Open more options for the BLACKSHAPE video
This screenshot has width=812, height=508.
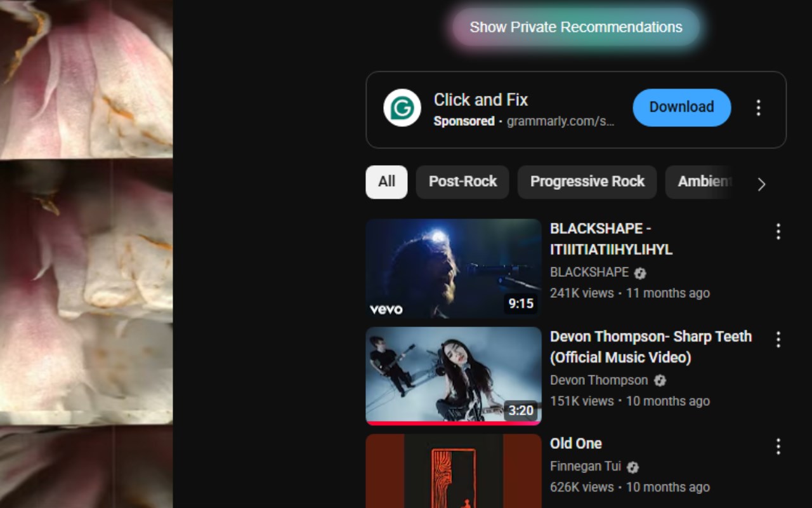point(778,232)
